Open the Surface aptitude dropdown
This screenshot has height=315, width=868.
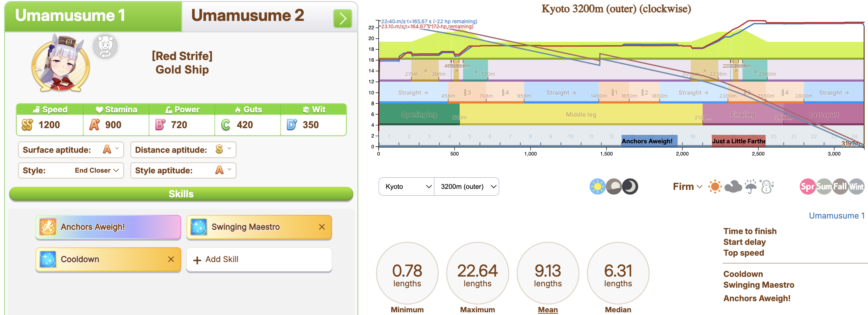tap(71, 150)
